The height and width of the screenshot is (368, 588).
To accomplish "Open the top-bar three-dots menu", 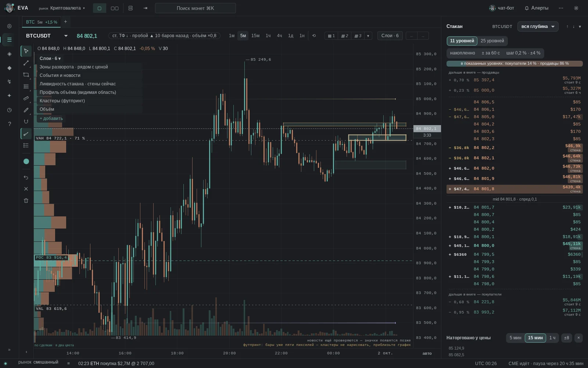I will pos(561,8).
